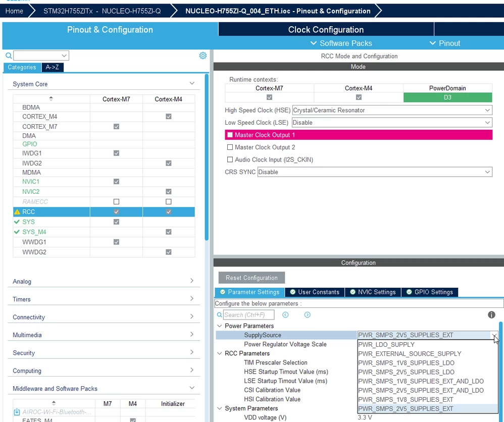Click the parameter Search (Ctrl+F) field
The image size is (504, 422).
[x=248, y=314]
